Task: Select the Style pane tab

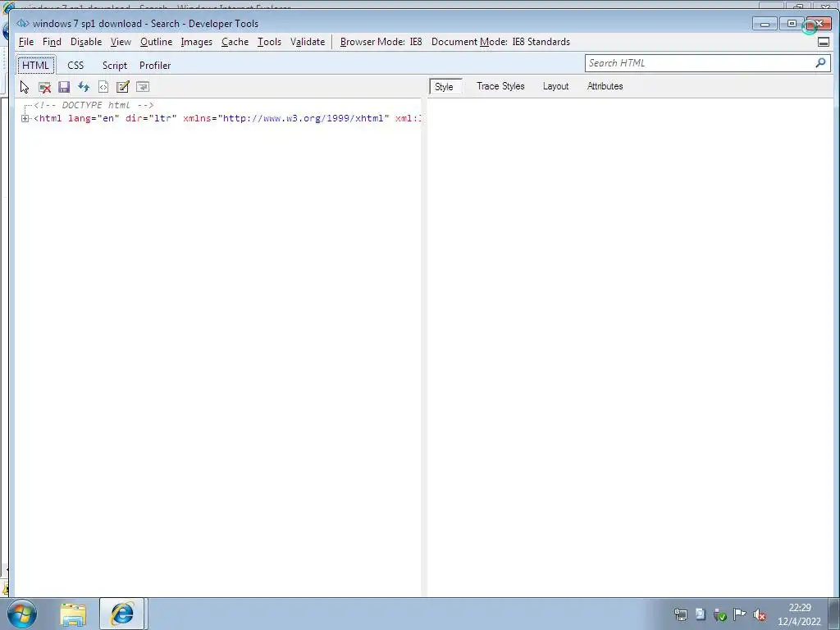Action: [x=444, y=86]
